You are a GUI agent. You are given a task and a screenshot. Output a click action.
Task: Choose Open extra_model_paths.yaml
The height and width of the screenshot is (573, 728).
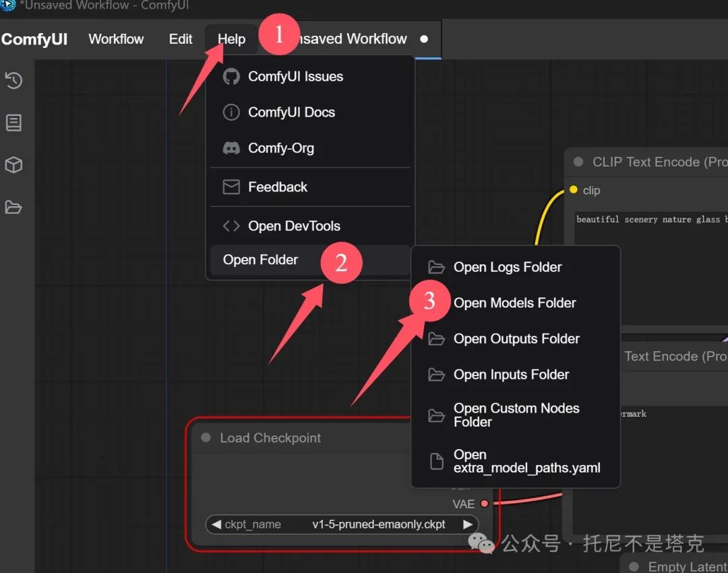pyautogui.click(x=516, y=461)
